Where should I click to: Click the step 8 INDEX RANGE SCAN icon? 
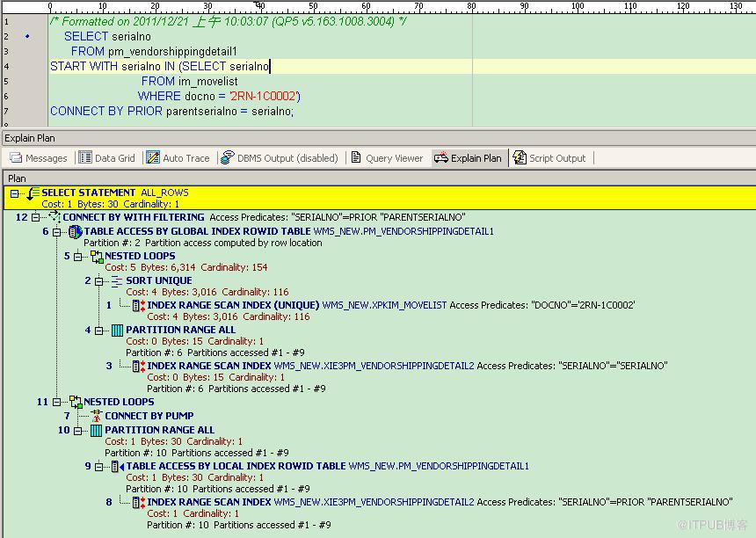pyautogui.click(x=138, y=503)
